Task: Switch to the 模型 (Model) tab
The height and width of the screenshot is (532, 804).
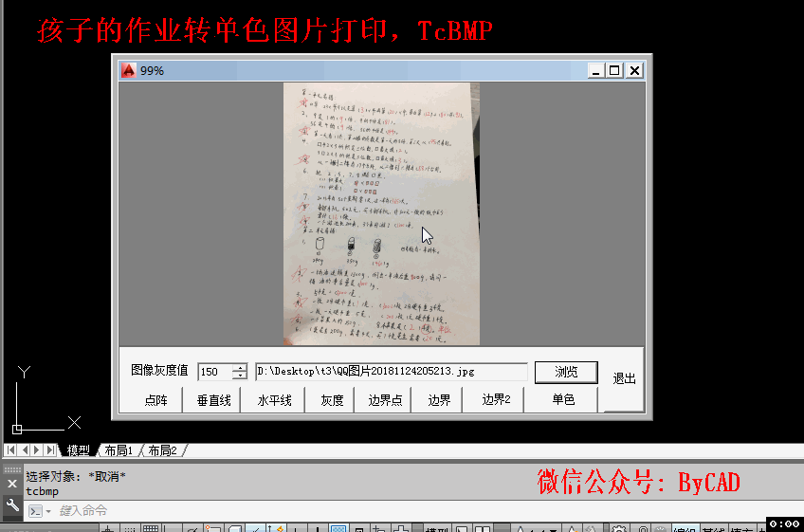Action: 78,450
